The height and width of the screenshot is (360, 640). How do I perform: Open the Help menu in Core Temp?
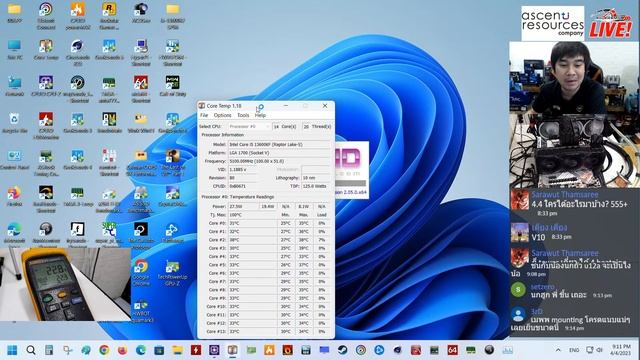(x=260, y=115)
